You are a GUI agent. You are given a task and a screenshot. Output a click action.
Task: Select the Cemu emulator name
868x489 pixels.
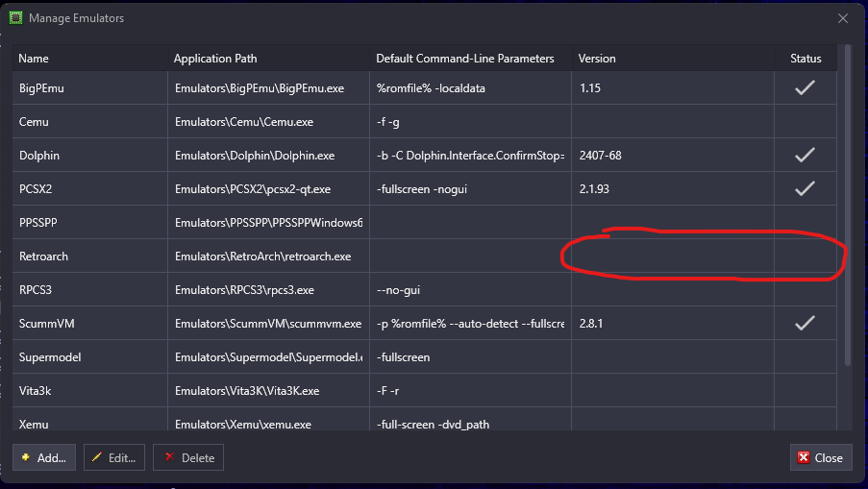click(x=34, y=122)
